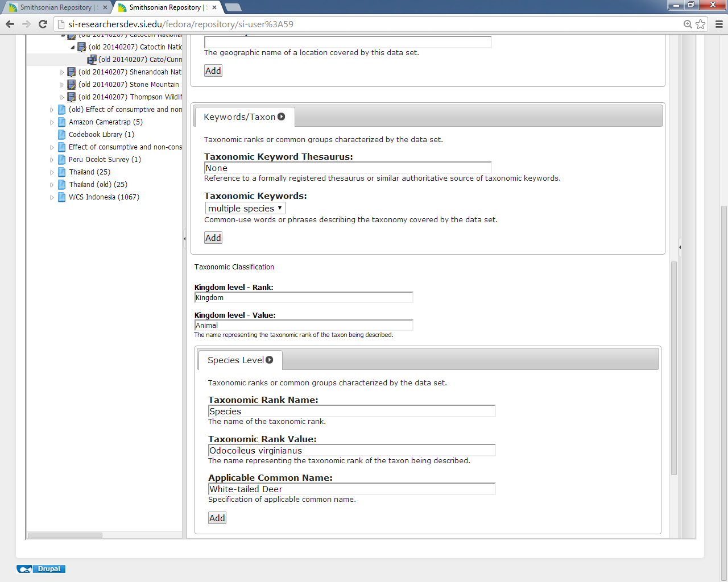This screenshot has width=728, height=582.
Task: Expand the Shenandoah tree node arrow
Action: point(62,72)
